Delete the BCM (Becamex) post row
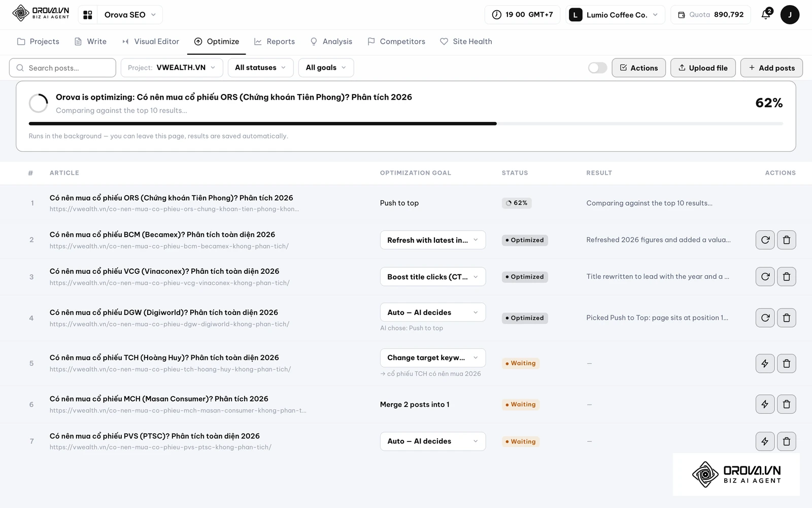The width and height of the screenshot is (812, 508). (x=786, y=240)
